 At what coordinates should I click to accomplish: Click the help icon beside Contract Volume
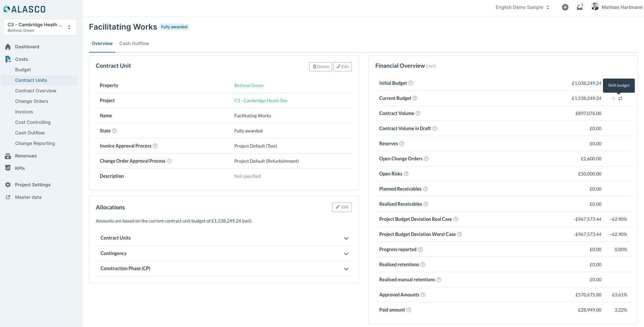click(418, 114)
